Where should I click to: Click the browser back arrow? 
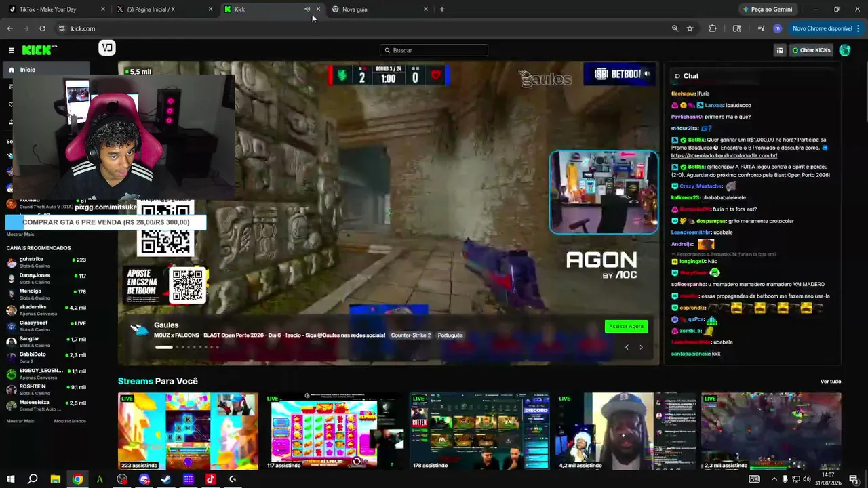tap(10, 28)
